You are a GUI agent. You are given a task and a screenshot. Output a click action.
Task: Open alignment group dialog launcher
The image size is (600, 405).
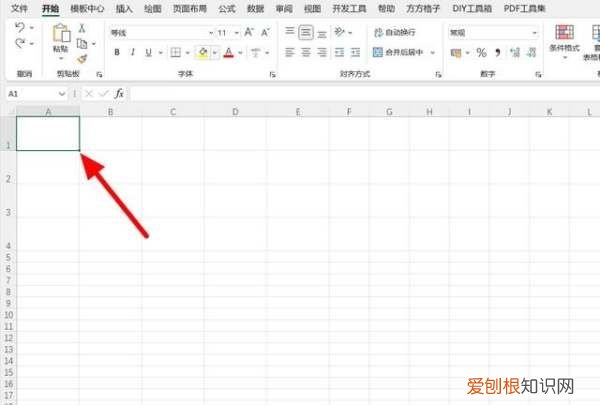pyautogui.click(x=439, y=75)
